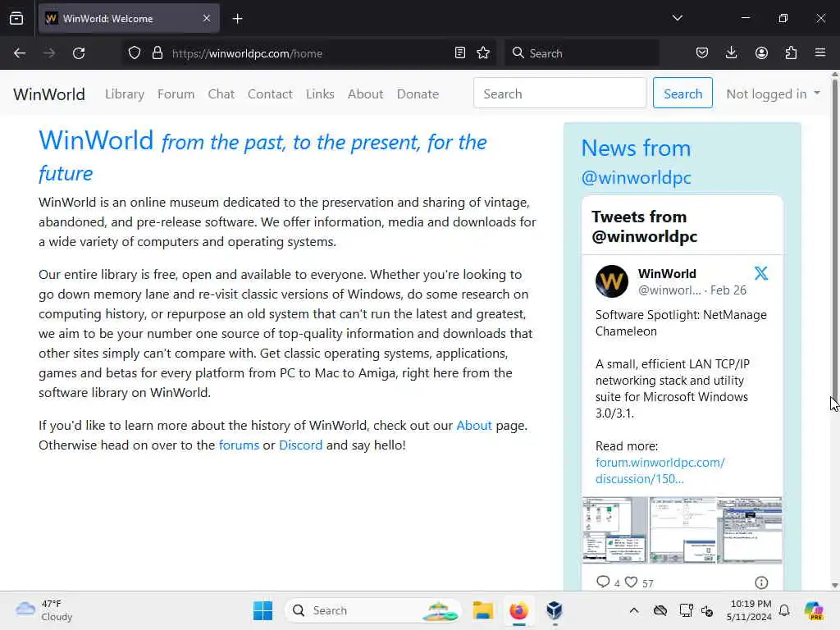
Task: Open the Extensions puzzle icon
Action: (791, 53)
